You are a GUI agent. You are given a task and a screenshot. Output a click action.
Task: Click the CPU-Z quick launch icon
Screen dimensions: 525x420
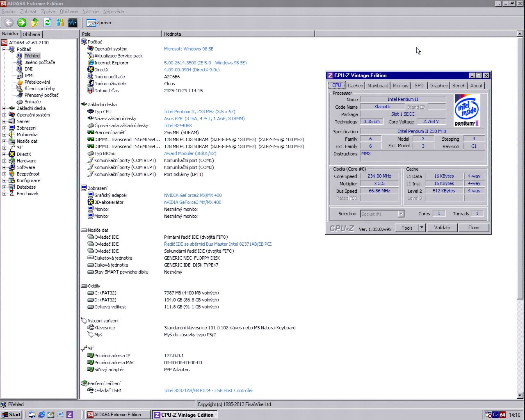(x=70, y=415)
